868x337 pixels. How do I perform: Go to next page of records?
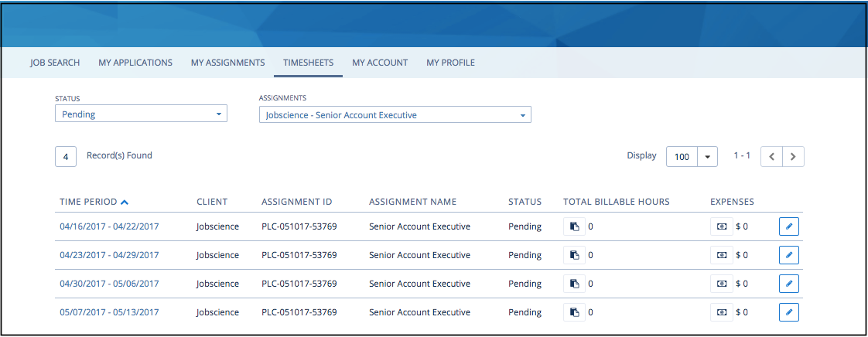click(x=793, y=157)
